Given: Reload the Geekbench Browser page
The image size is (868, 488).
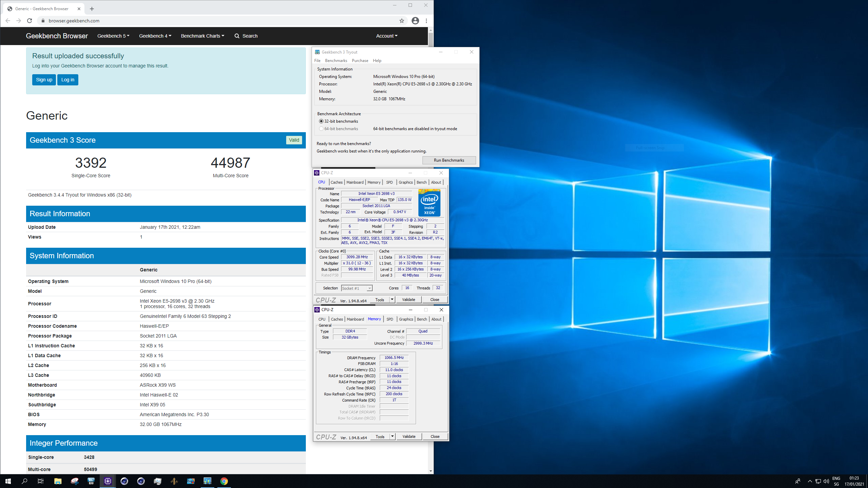Looking at the screenshot, I should tap(29, 21).
